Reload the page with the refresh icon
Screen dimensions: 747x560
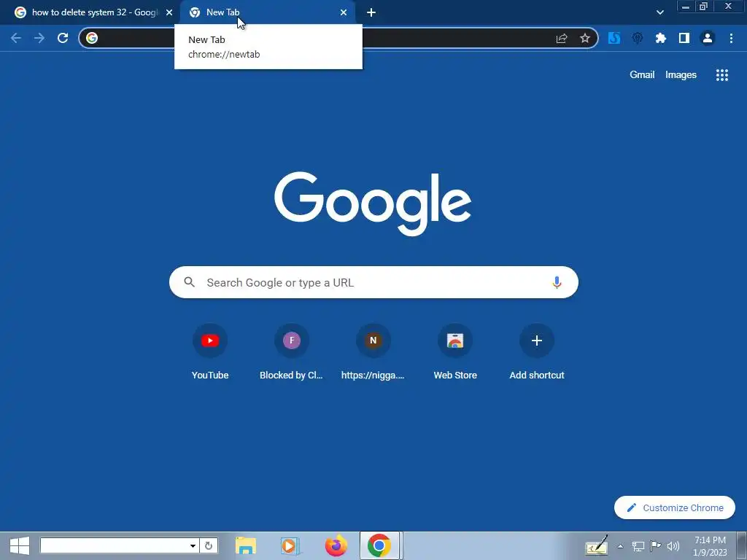tap(63, 38)
